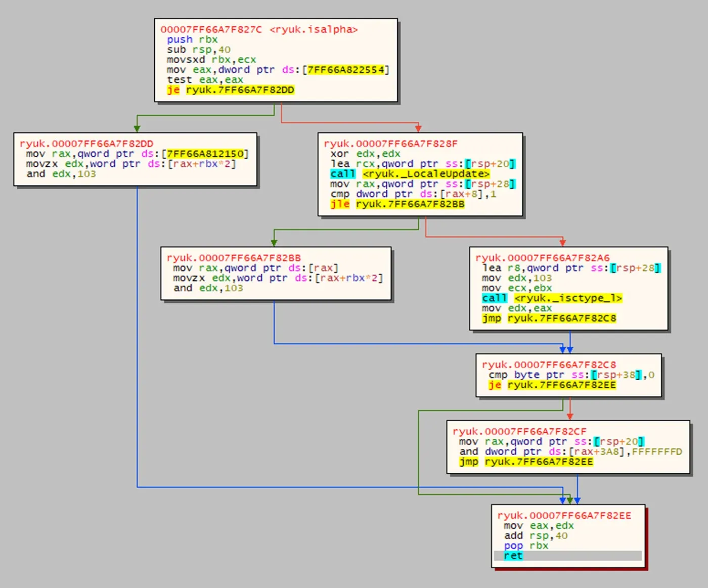Click the ryuk.00007FF66A7F82DD block header
The width and height of the screenshot is (708, 588).
pos(86,144)
